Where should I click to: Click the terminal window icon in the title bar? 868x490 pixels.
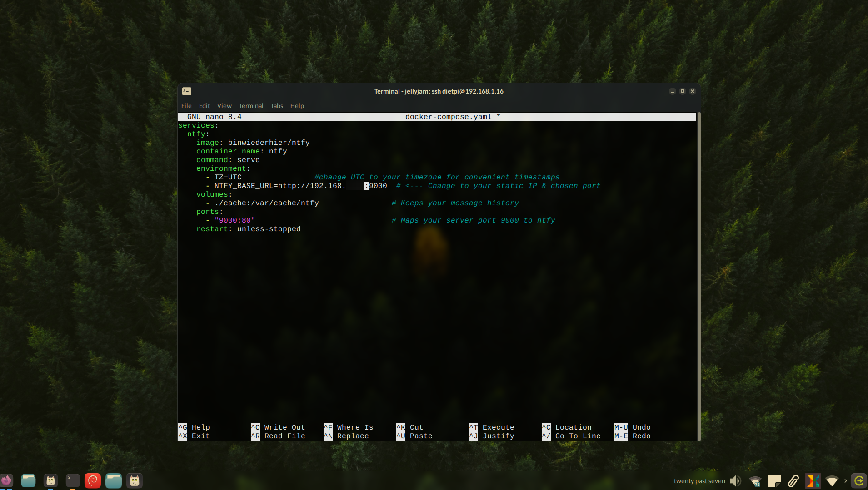coord(187,91)
